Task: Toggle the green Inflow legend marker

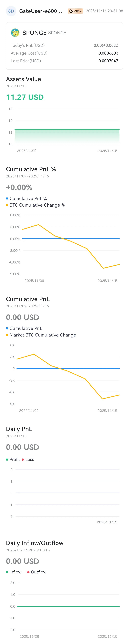Action: (7, 572)
